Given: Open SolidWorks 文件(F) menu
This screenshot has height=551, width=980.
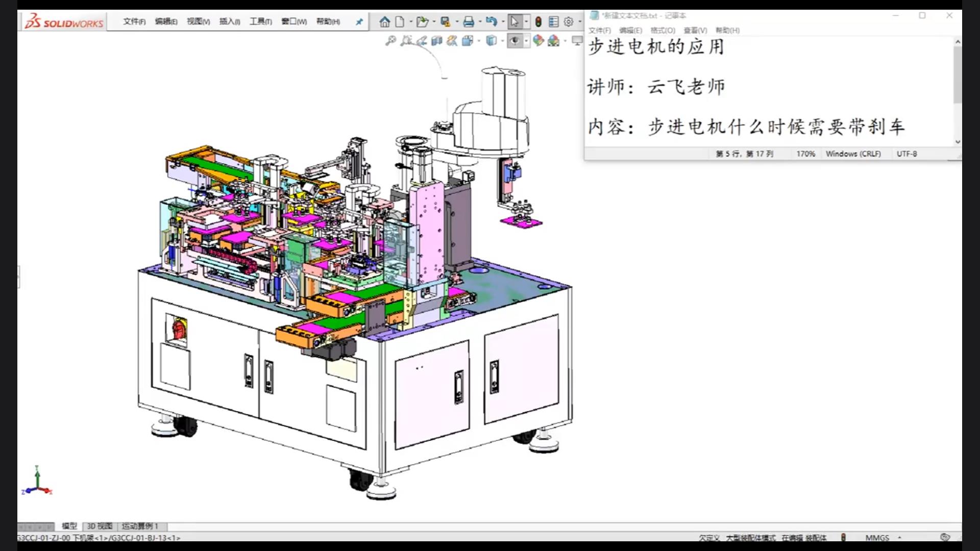Looking at the screenshot, I should (x=134, y=21).
